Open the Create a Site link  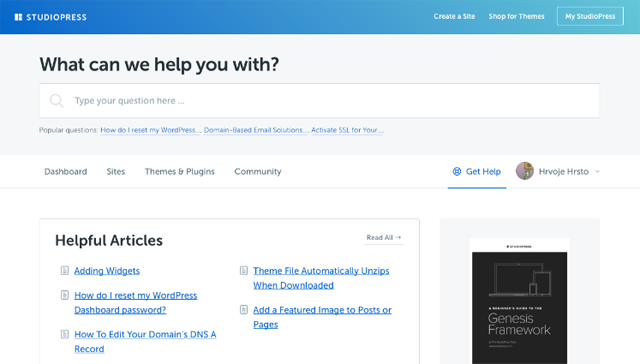pyautogui.click(x=454, y=16)
